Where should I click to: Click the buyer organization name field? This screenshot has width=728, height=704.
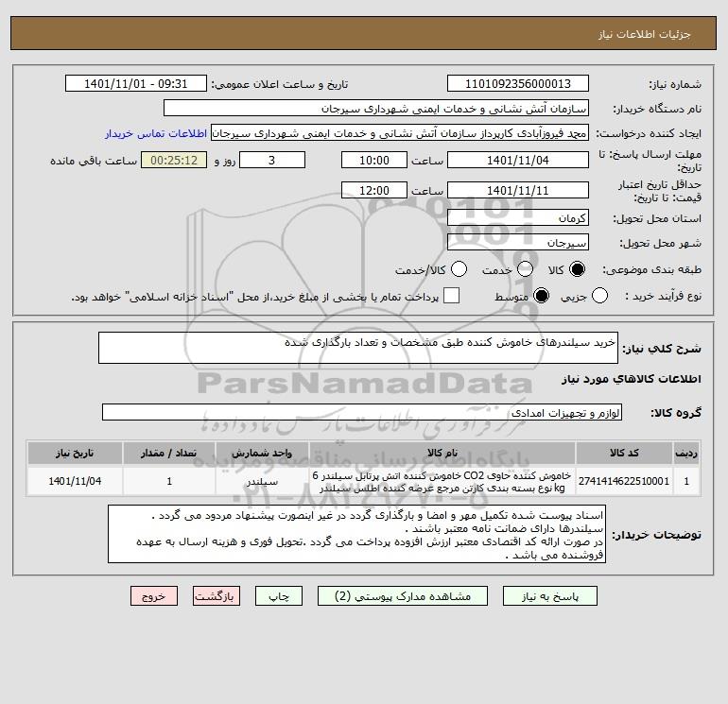coord(376,108)
